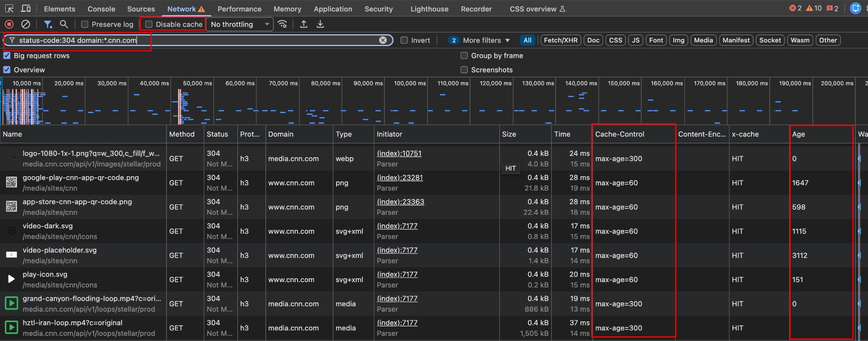Viewport: 868px width, 341px height.
Task: Filter by Media type
Action: click(704, 40)
